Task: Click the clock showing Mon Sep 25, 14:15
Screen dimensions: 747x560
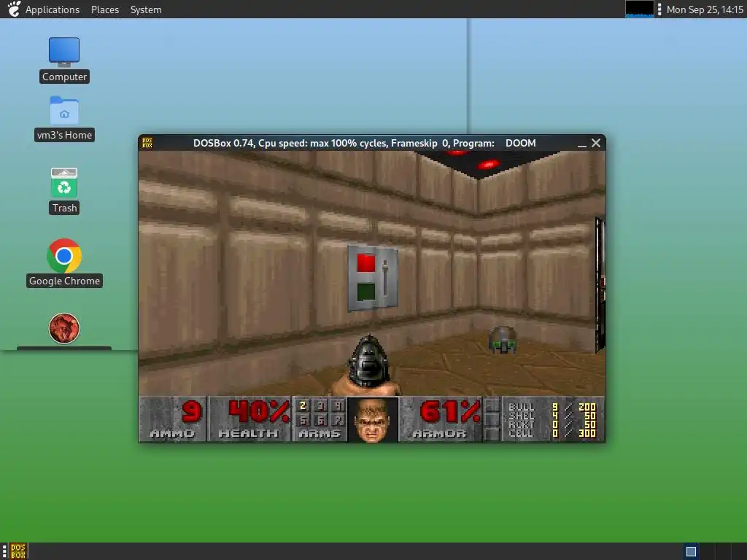Action: click(705, 9)
